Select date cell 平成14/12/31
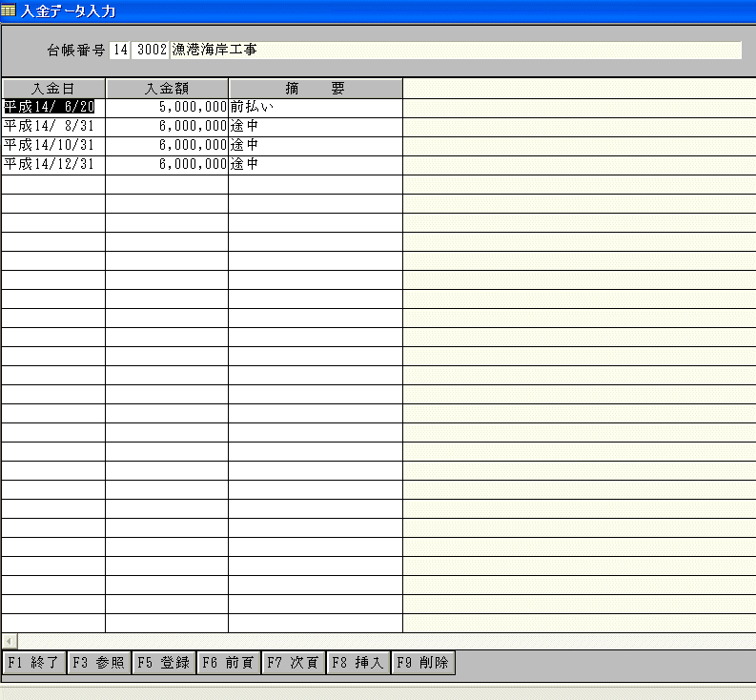This screenshot has width=756, height=700. 53,166
